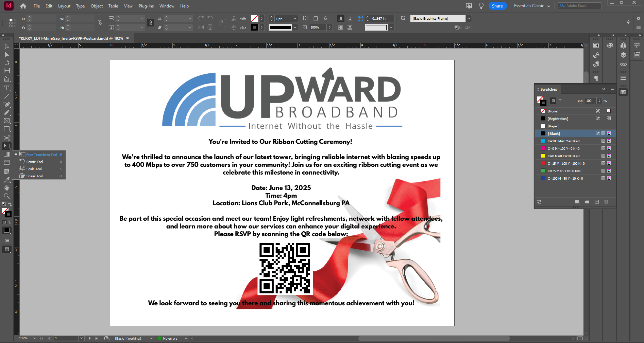Screen dimensions: 644x343
Task: Choose Shear Tool from flyout
Action: coord(39,176)
